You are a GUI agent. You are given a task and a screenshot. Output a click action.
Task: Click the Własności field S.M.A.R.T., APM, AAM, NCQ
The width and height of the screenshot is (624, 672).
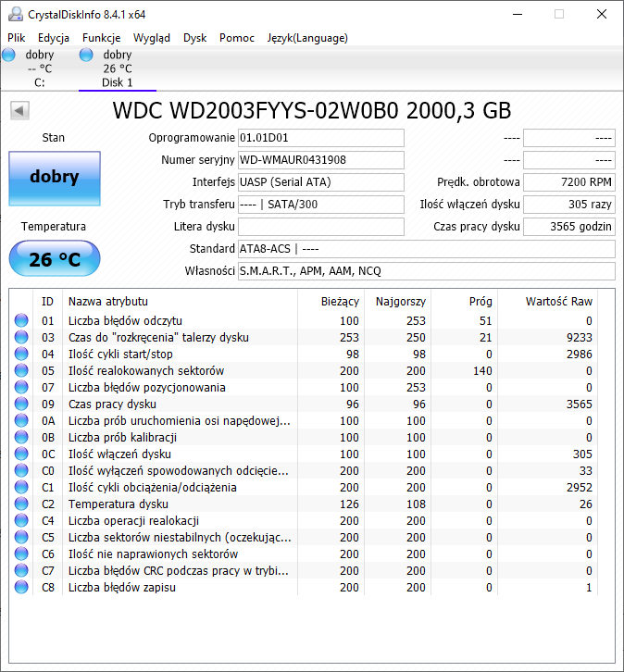[x=427, y=271]
